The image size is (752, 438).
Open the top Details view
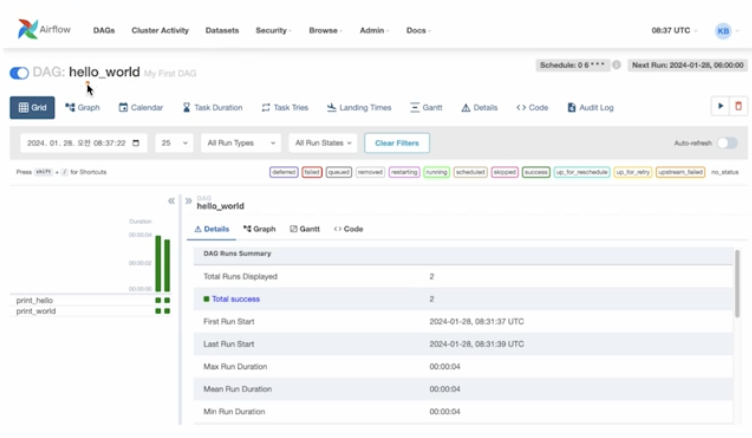click(479, 107)
